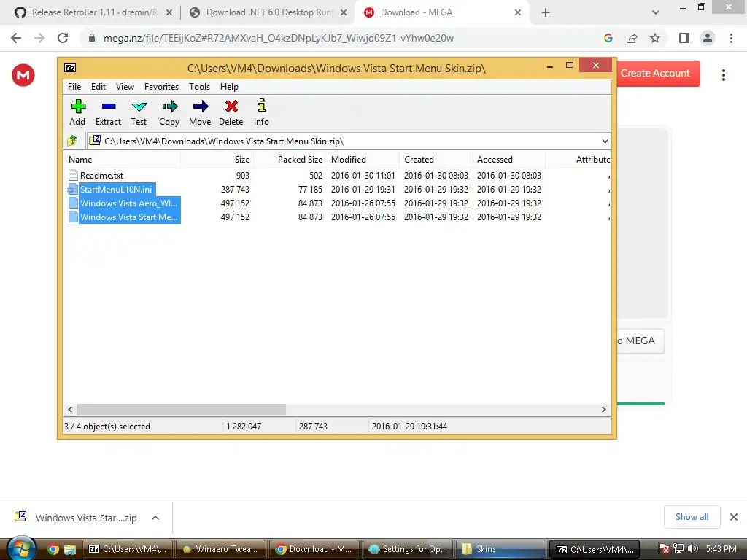
Task: Sort by the Modified column header
Action: (363, 160)
